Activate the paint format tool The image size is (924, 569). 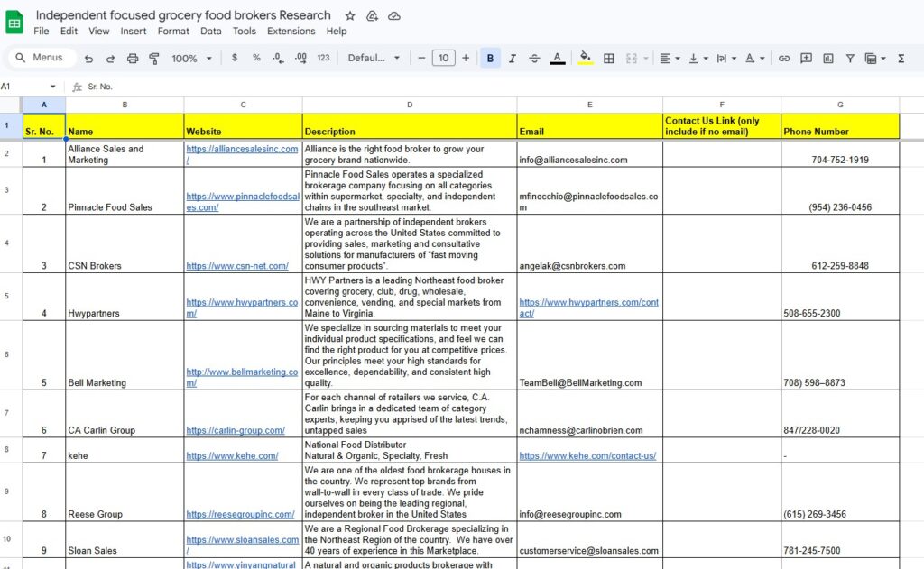(x=154, y=59)
